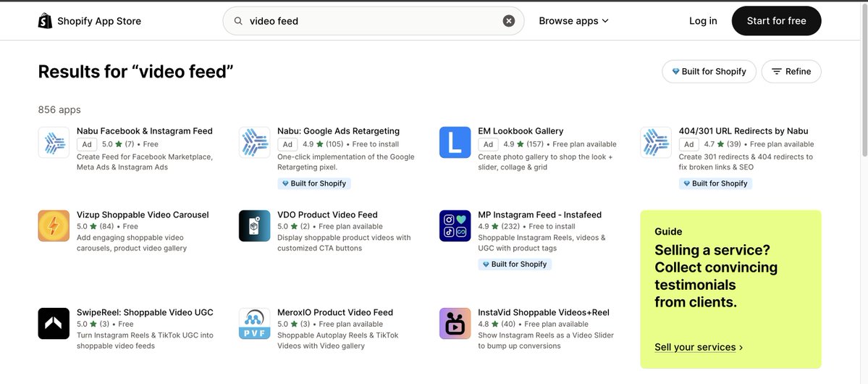Open Nabu: Google Ads Retargeting app icon

click(255, 143)
